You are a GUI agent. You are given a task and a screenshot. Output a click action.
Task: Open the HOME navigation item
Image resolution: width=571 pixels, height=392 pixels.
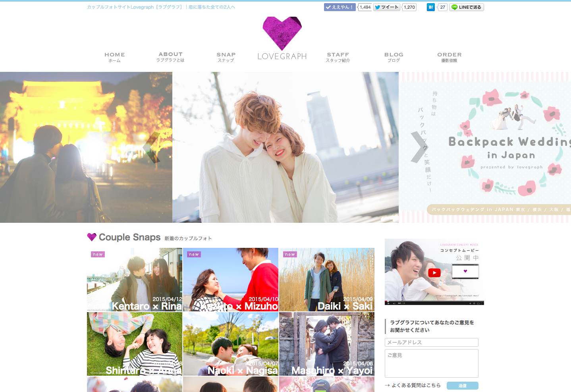point(114,57)
